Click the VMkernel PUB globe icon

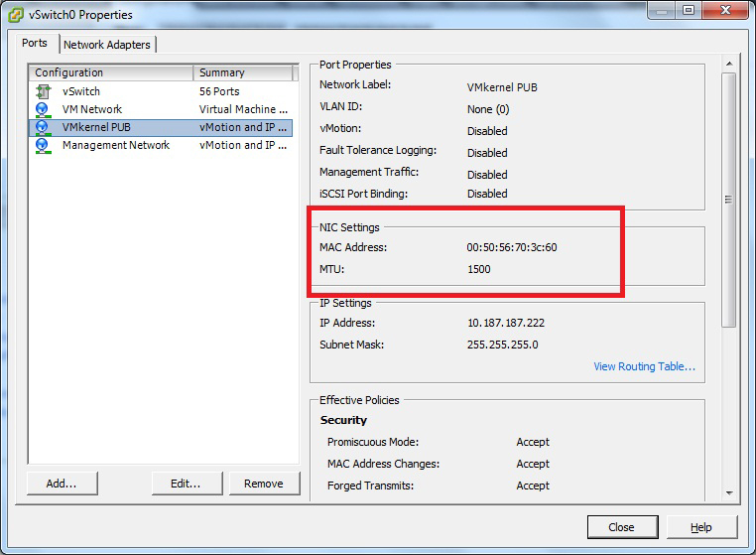tap(43, 128)
